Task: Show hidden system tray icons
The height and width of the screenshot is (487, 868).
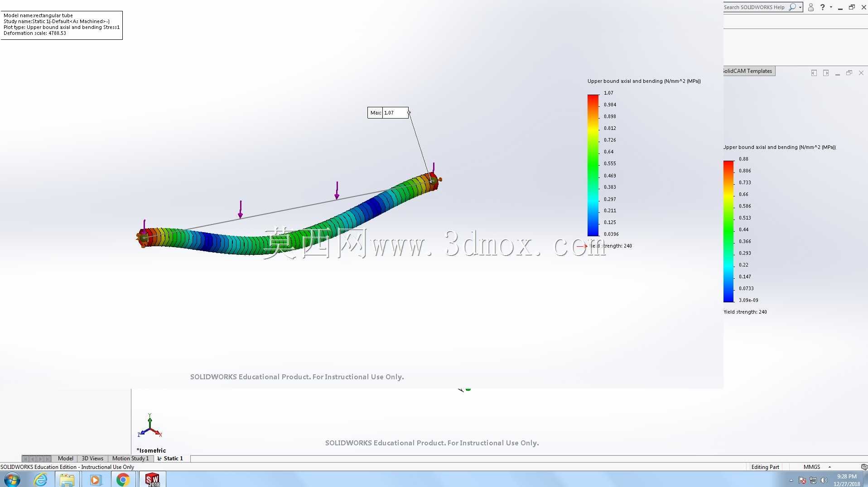Action: point(791,480)
